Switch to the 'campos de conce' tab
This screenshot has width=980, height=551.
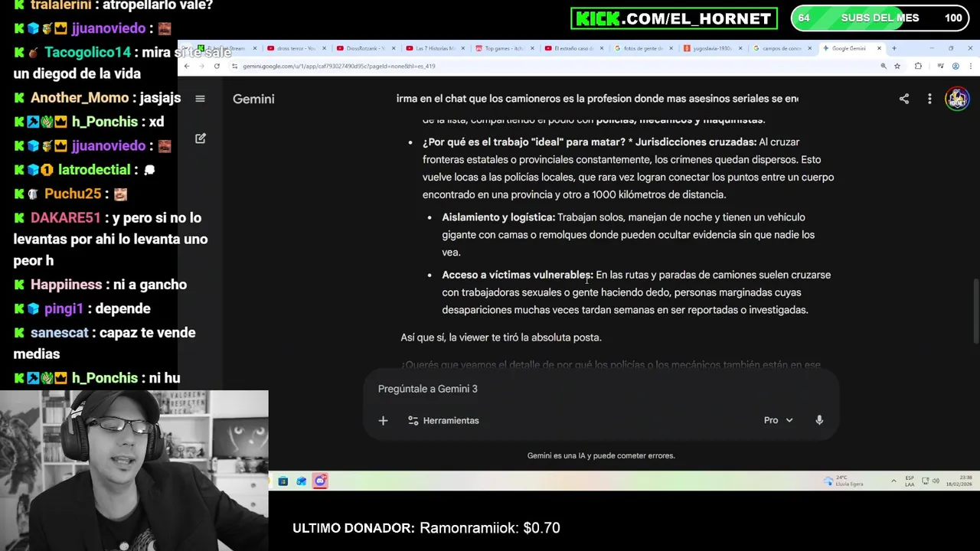coord(781,48)
